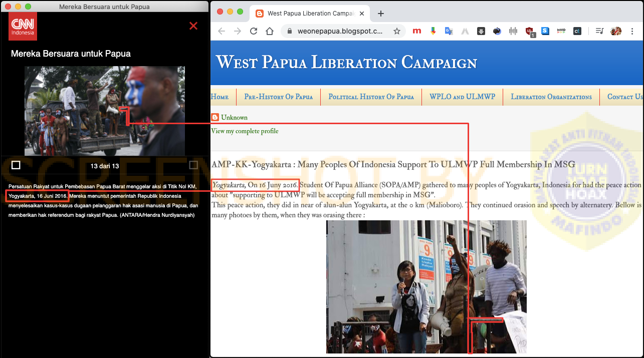Click the blog photo of speaker with microphone
644x358 pixels.
pos(426,287)
